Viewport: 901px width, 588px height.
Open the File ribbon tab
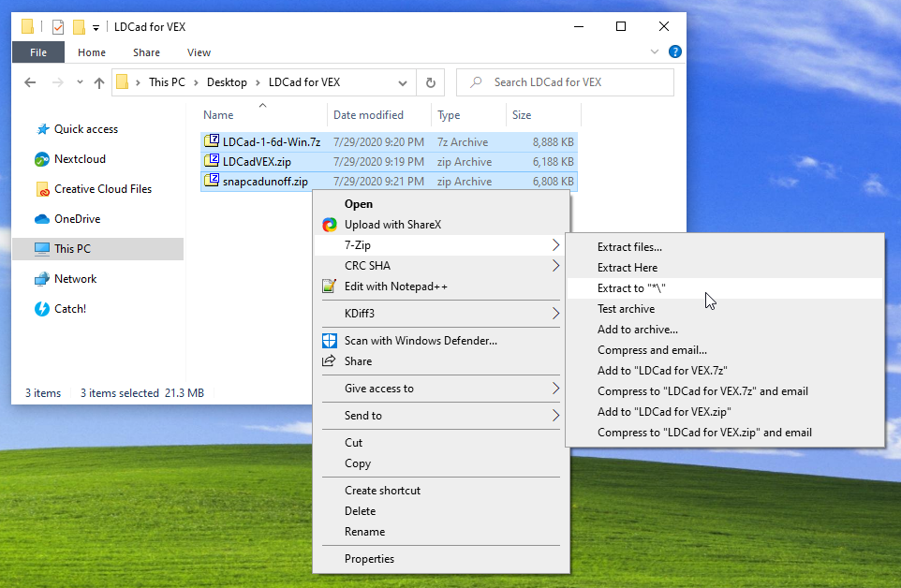tap(38, 52)
